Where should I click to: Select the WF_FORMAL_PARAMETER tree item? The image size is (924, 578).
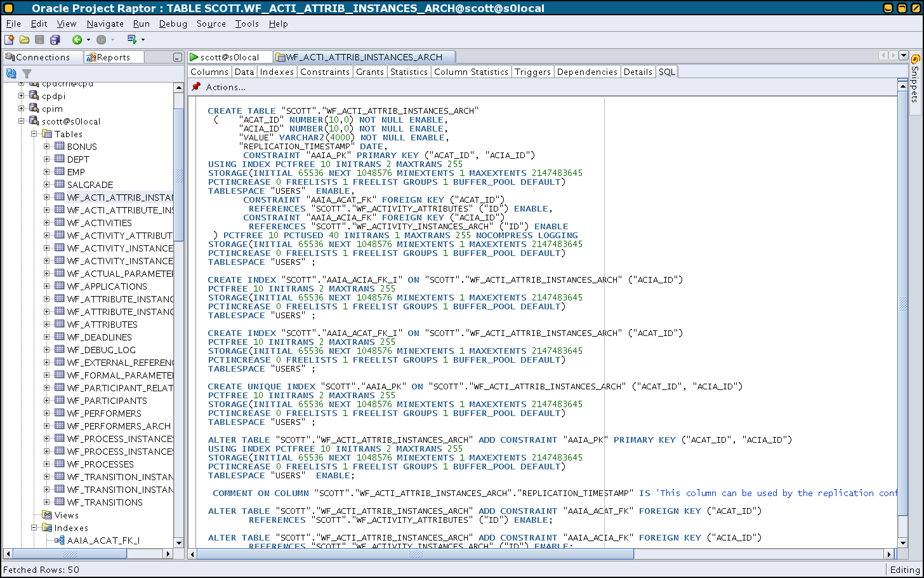[x=120, y=375]
